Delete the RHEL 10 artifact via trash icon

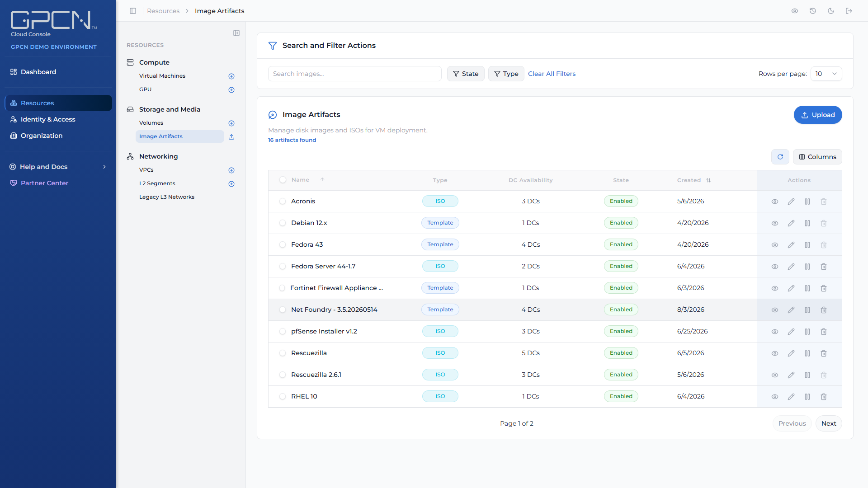pyautogui.click(x=823, y=397)
